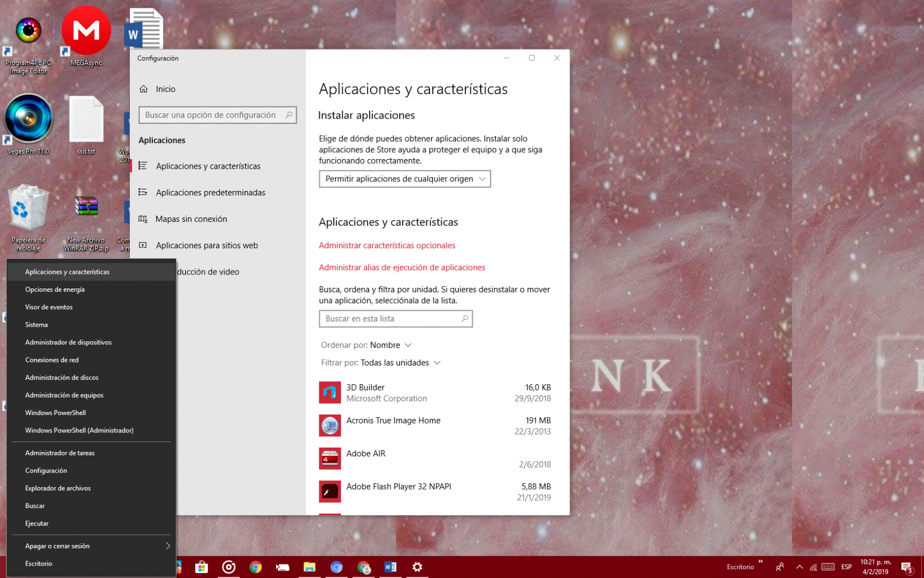This screenshot has height=578, width=924.
Task: Select the Adobe Flash Player 32 NPAPI icon
Action: pyautogui.click(x=330, y=492)
